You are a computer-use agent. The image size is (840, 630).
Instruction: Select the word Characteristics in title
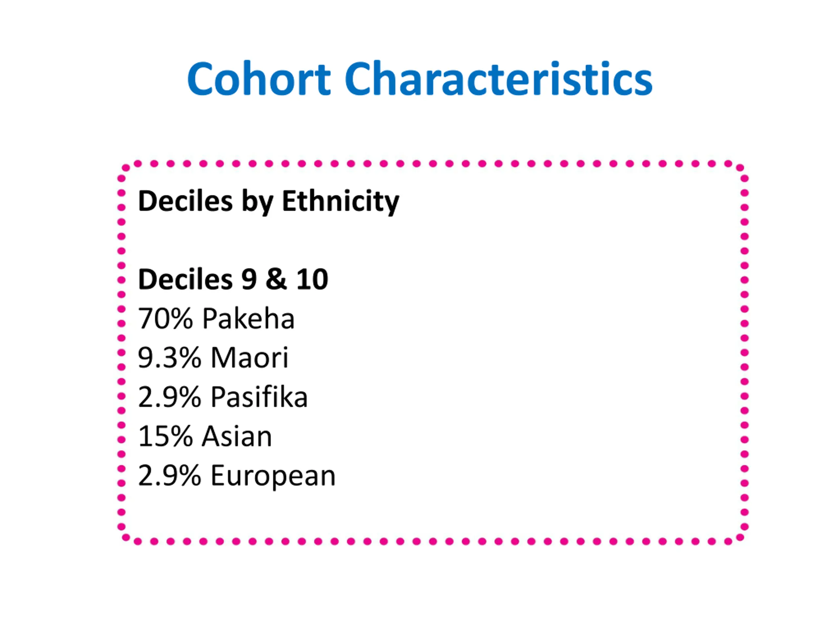499,79
